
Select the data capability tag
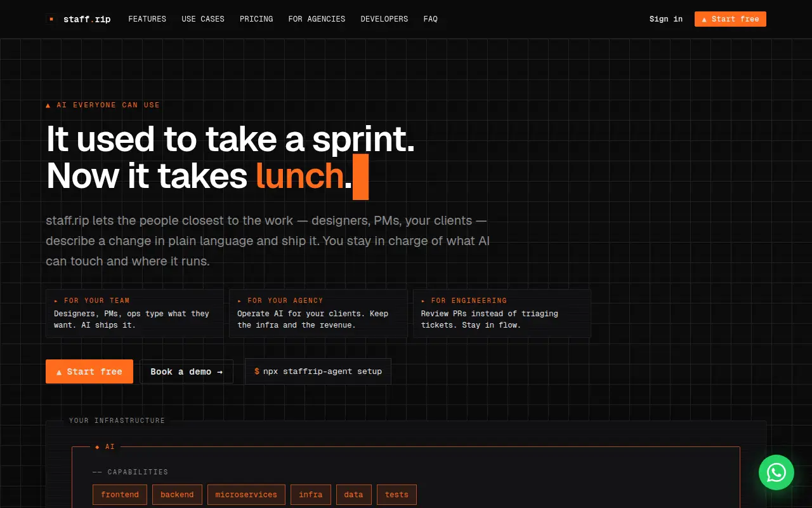point(354,495)
